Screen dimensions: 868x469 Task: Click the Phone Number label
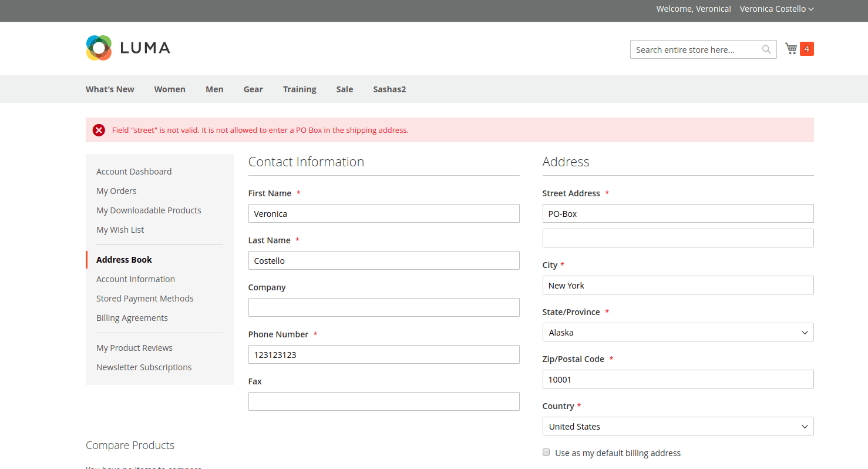click(278, 334)
